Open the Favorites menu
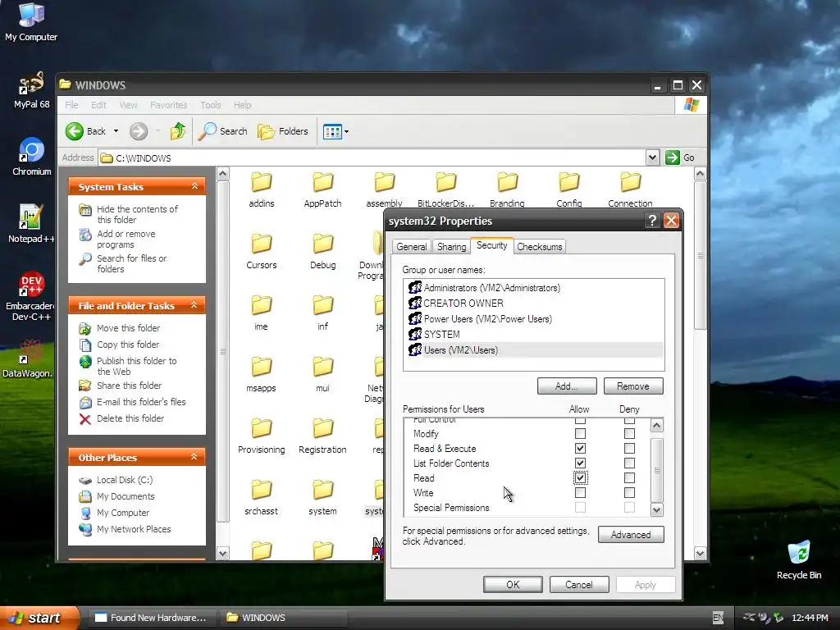 [x=169, y=105]
